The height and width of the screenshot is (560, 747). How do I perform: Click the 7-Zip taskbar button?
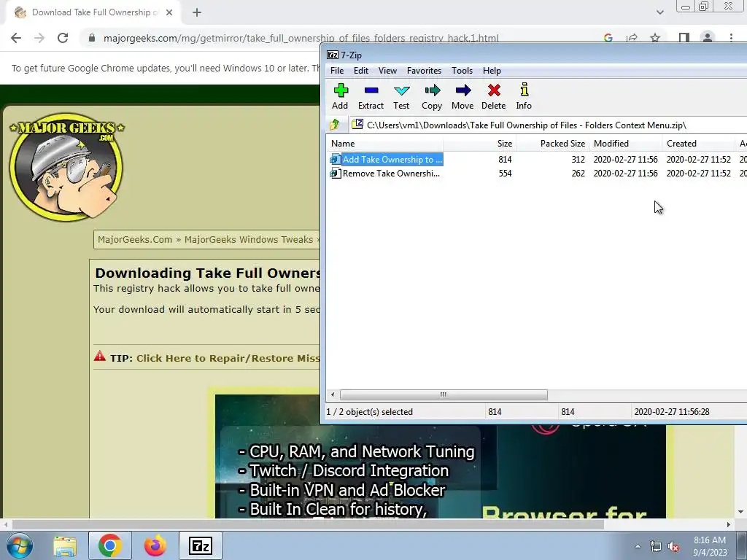(x=201, y=545)
